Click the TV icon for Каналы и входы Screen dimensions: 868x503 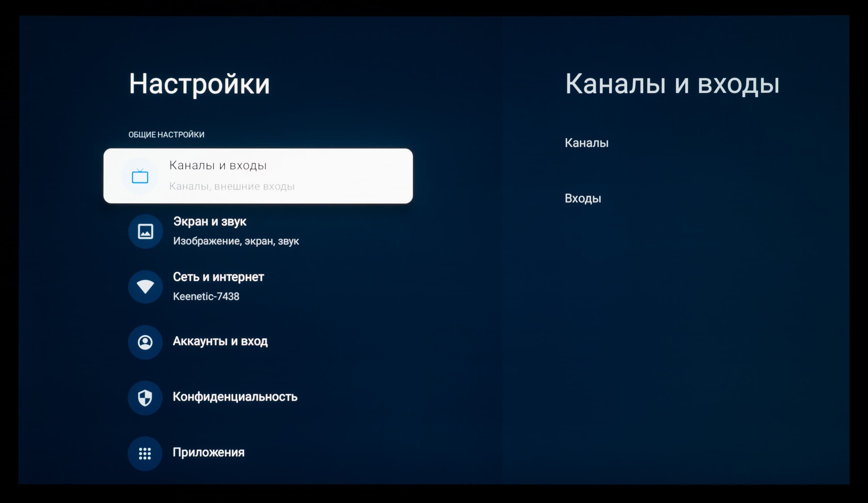(140, 176)
